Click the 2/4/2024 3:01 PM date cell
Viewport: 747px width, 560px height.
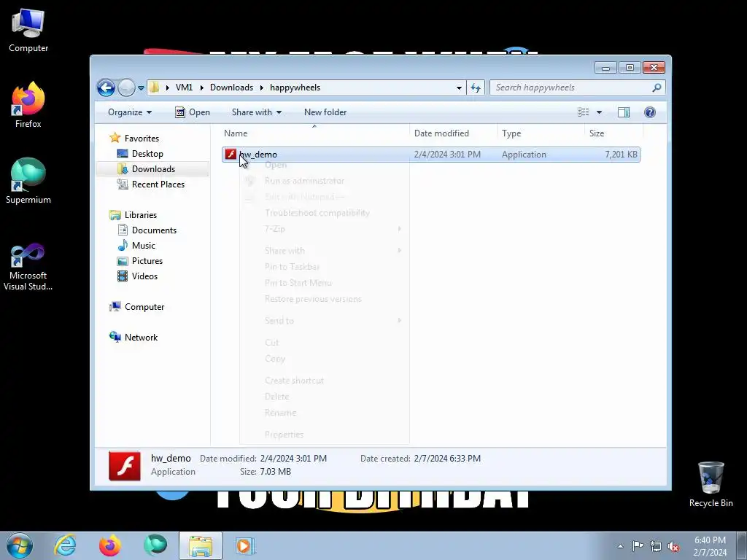coord(447,155)
